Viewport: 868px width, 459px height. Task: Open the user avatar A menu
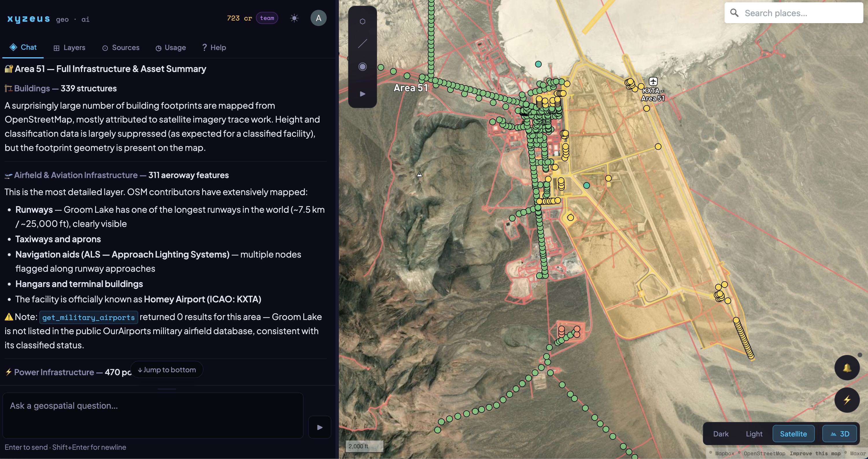318,18
